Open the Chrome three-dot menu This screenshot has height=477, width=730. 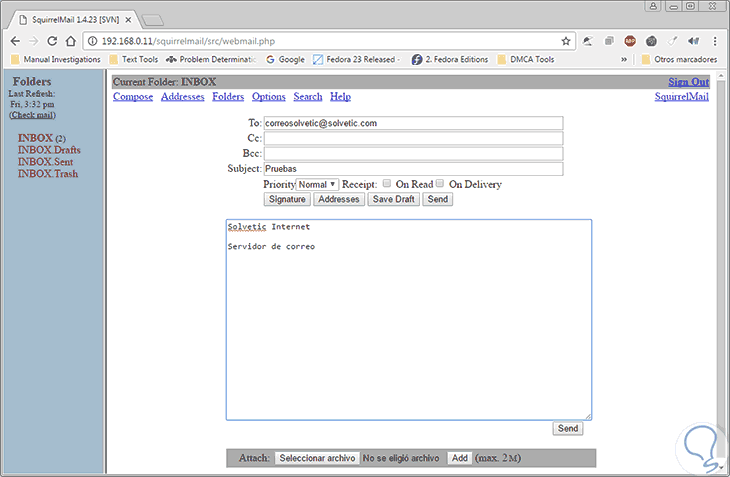pos(715,41)
